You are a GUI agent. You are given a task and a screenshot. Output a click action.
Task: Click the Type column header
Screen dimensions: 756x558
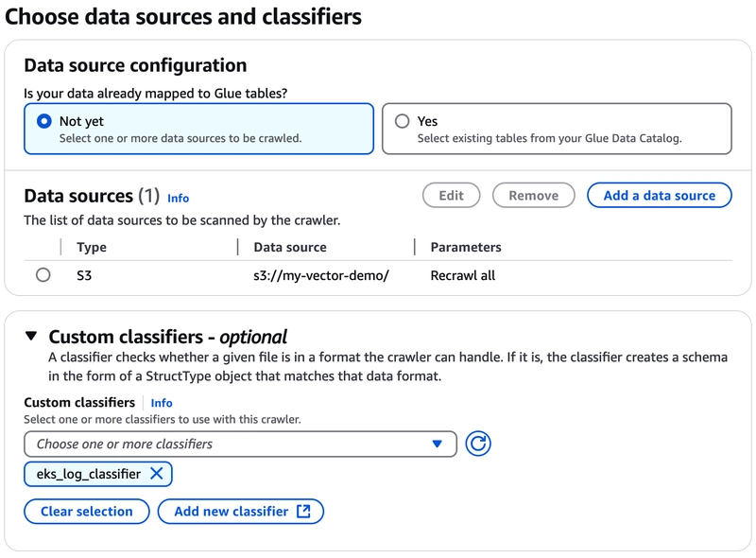tap(92, 247)
